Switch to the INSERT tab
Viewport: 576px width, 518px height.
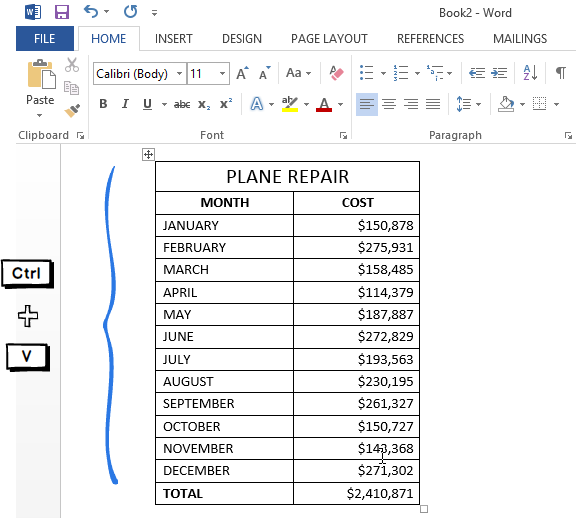click(173, 39)
